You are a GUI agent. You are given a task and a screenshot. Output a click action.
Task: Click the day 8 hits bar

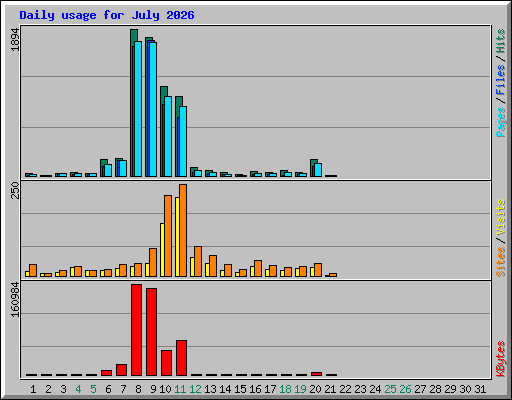[134, 103]
